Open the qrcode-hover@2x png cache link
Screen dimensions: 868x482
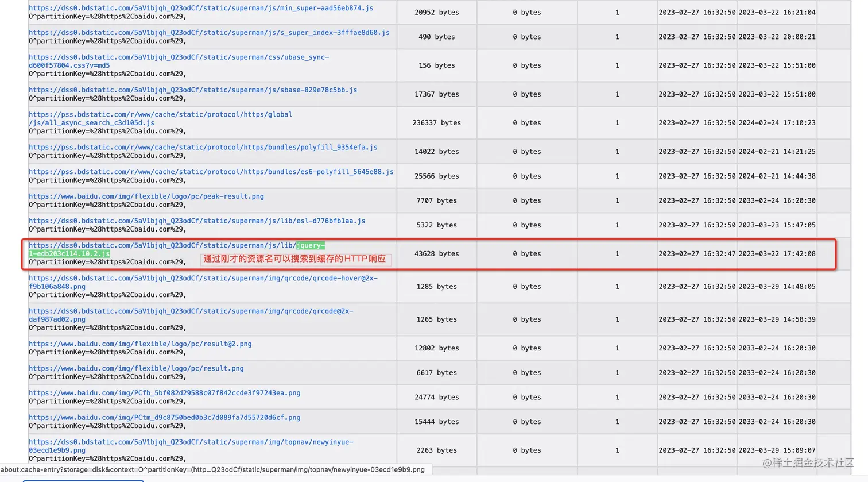coord(203,282)
